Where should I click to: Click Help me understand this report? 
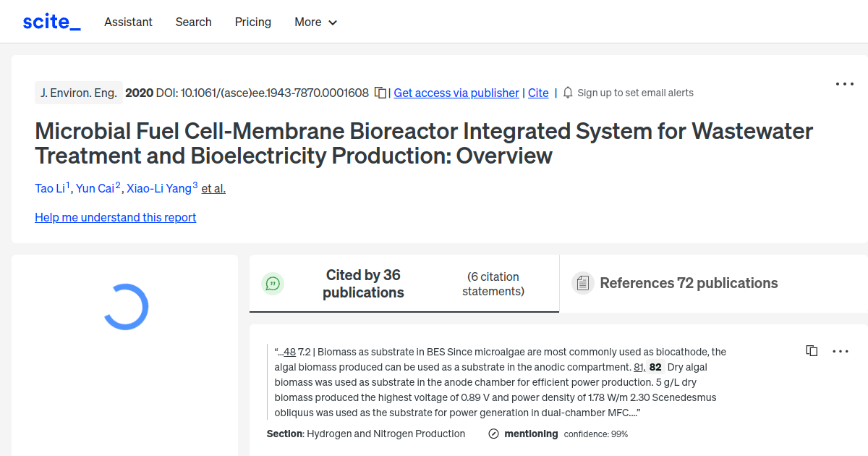[115, 217]
